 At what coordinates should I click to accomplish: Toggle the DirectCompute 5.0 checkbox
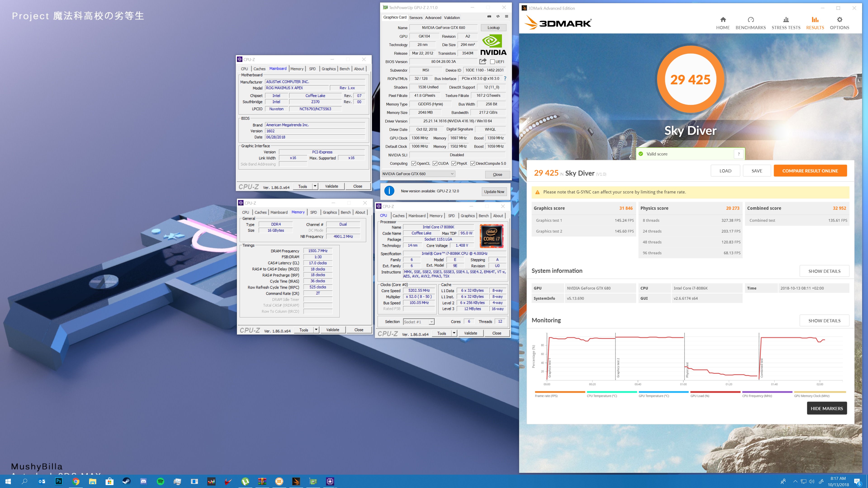(473, 163)
